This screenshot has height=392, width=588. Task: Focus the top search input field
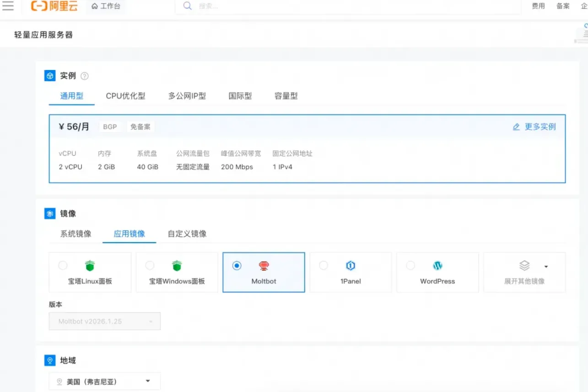pyautogui.click(x=348, y=6)
